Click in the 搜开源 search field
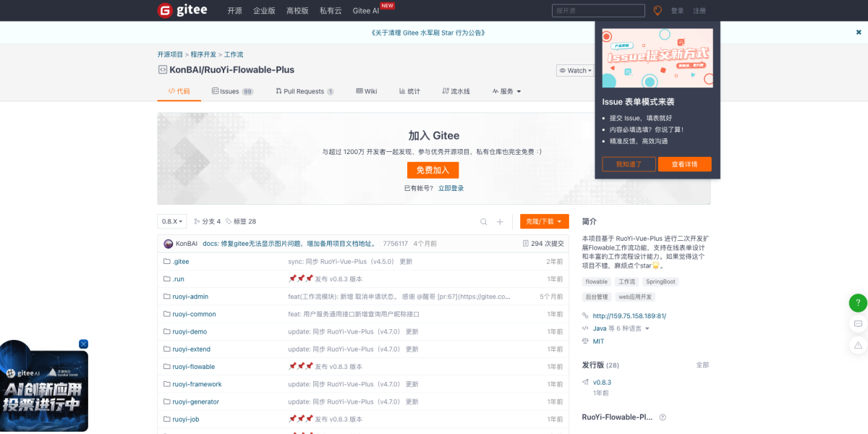The height and width of the screenshot is (434, 868). (x=598, y=11)
